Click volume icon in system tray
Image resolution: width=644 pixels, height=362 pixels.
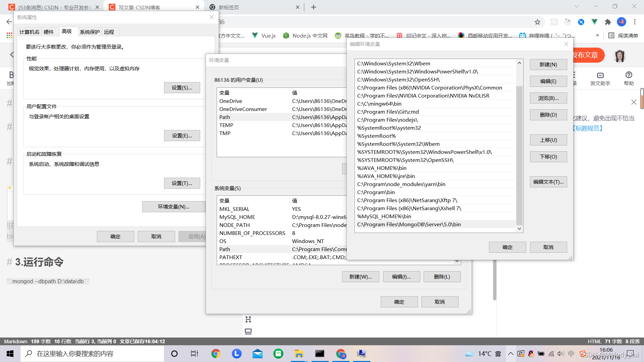(561, 354)
